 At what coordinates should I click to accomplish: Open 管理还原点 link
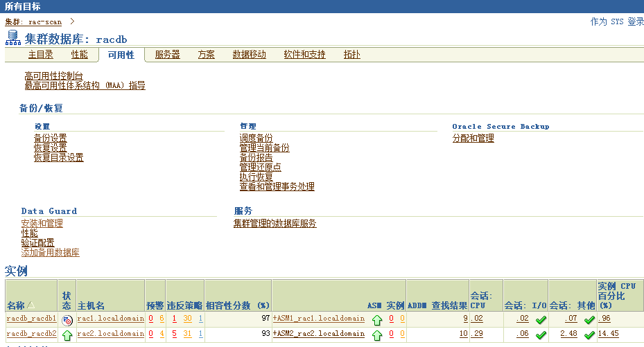click(261, 167)
